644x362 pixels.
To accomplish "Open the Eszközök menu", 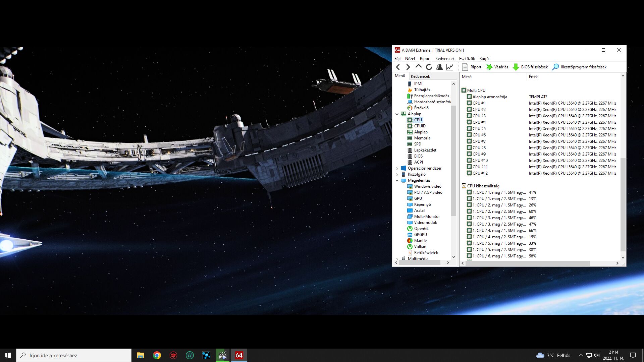I will coord(467,59).
